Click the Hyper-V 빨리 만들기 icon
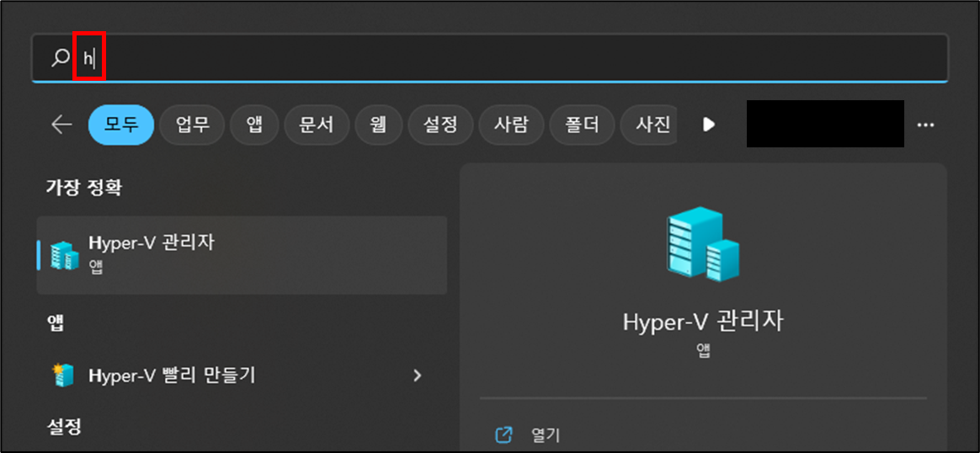 (x=63, y=375)
